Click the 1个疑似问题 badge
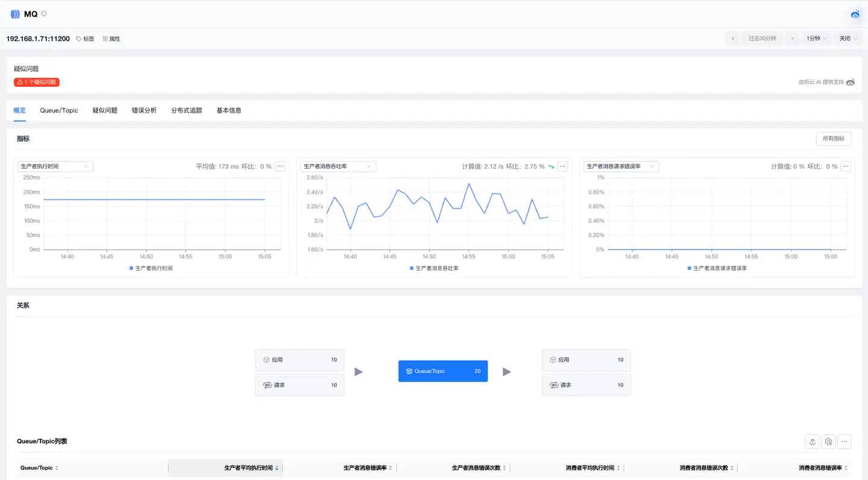 tap(36, 82)
